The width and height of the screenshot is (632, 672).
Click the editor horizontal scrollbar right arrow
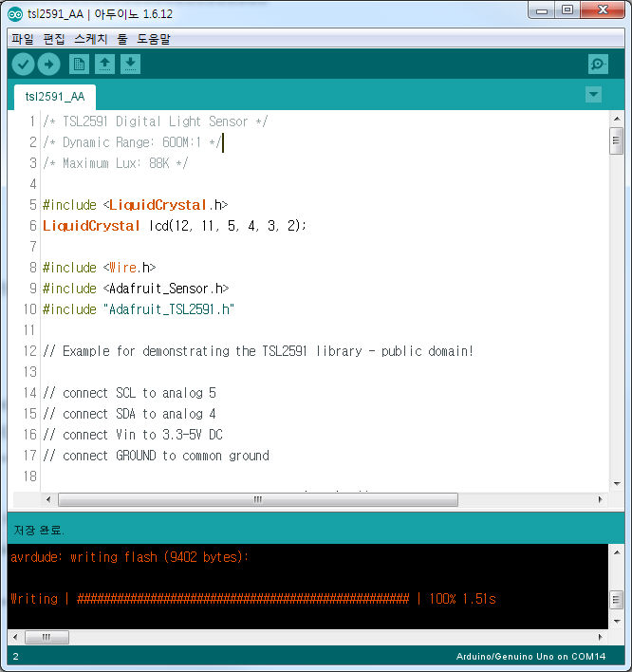point(600,499)
